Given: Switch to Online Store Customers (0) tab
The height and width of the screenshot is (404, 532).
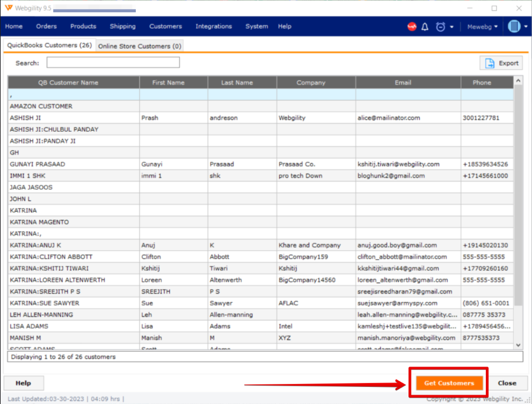Looking at the screenshot, I should click(x=140, y=46).
